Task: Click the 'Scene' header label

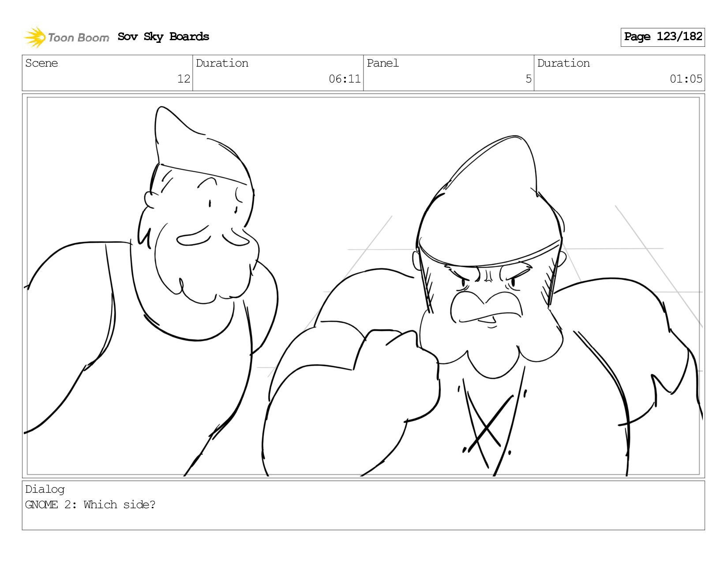Action: pos(41,63)
